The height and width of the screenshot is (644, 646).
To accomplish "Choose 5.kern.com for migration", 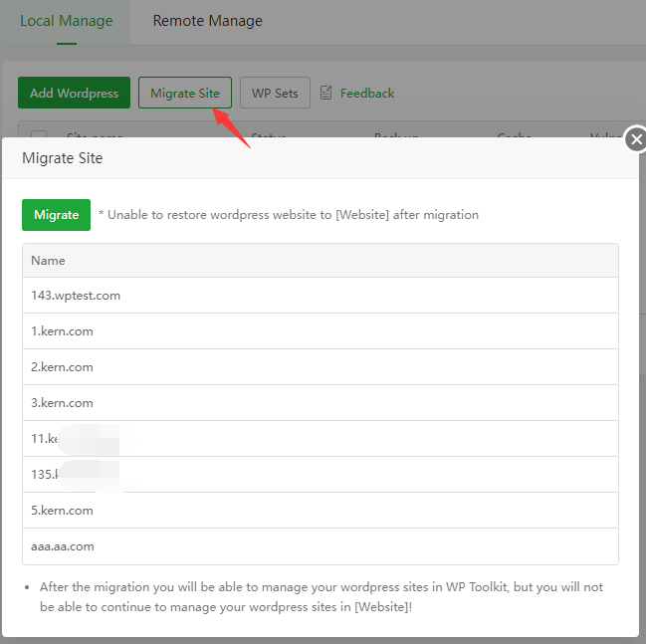I will coord(62,511).
